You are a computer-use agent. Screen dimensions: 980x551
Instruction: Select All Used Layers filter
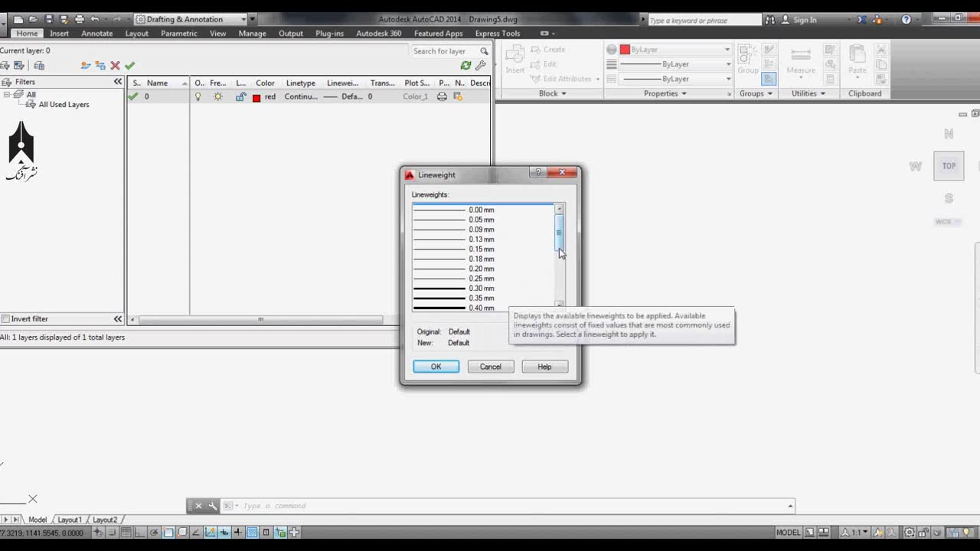click(64, 105)
